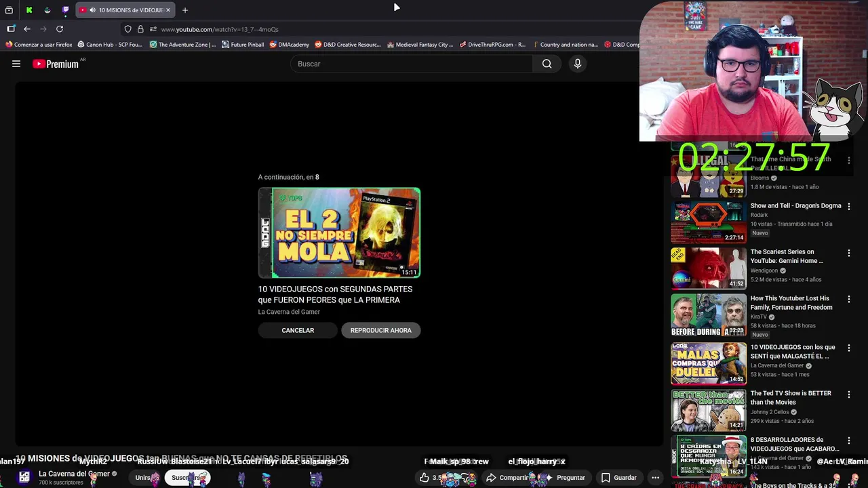Open Firefox tab overview icon
Image resolution: width=868 pixels, height=488 pixels.
coord(9,10)
